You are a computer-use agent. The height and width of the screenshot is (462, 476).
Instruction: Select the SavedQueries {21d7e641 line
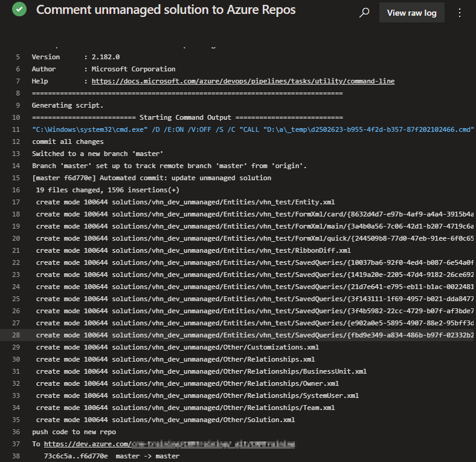pyautogui.click(x=254, y=287)
